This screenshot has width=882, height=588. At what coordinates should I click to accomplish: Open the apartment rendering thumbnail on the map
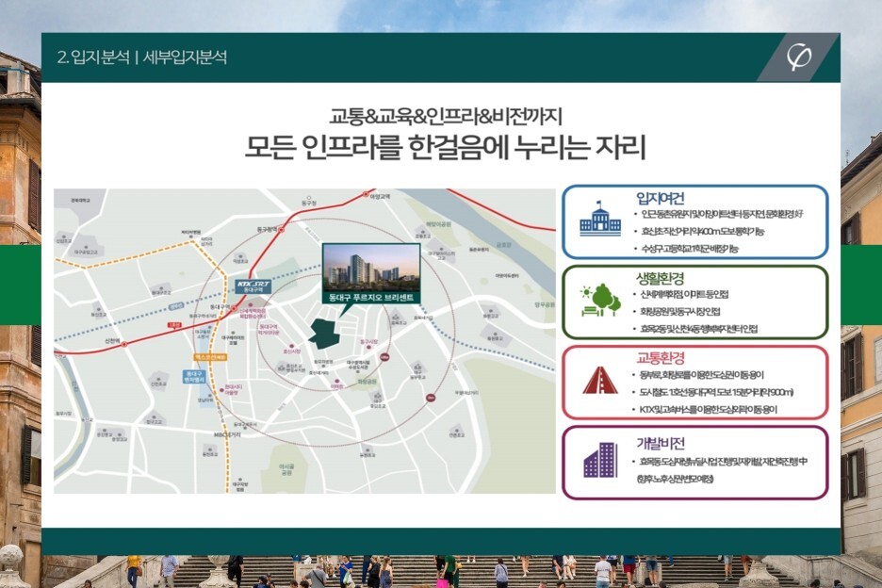(371, 268)
